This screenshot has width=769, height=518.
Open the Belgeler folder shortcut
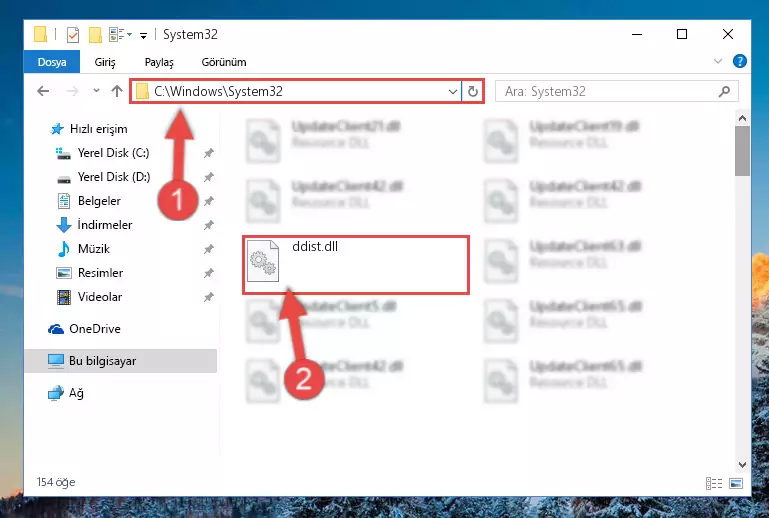89,201
